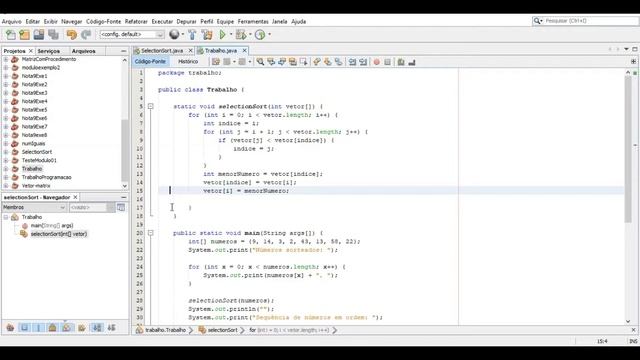Toggle Show Non-Public Members filter in Navegador
The height and width of the screenshot is (360, 640).
(52, 327)
